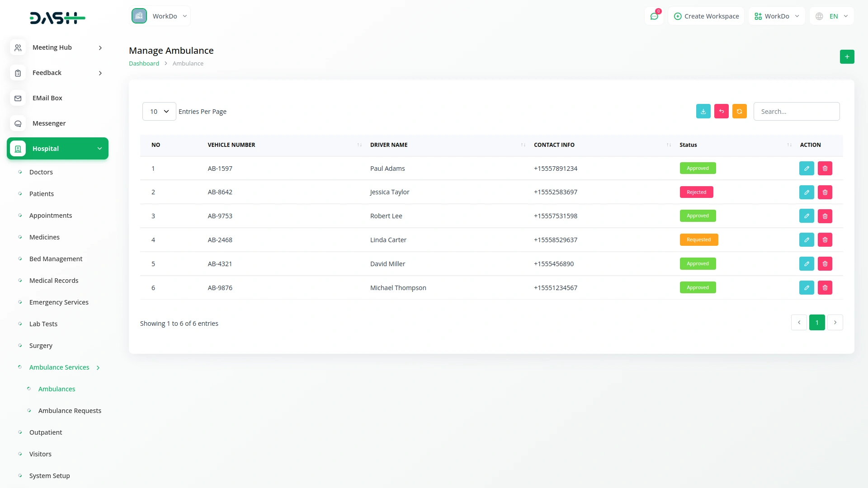Sort table by Vehicle Number column
This screenshot has height=488, width=868.
point(359,145)
